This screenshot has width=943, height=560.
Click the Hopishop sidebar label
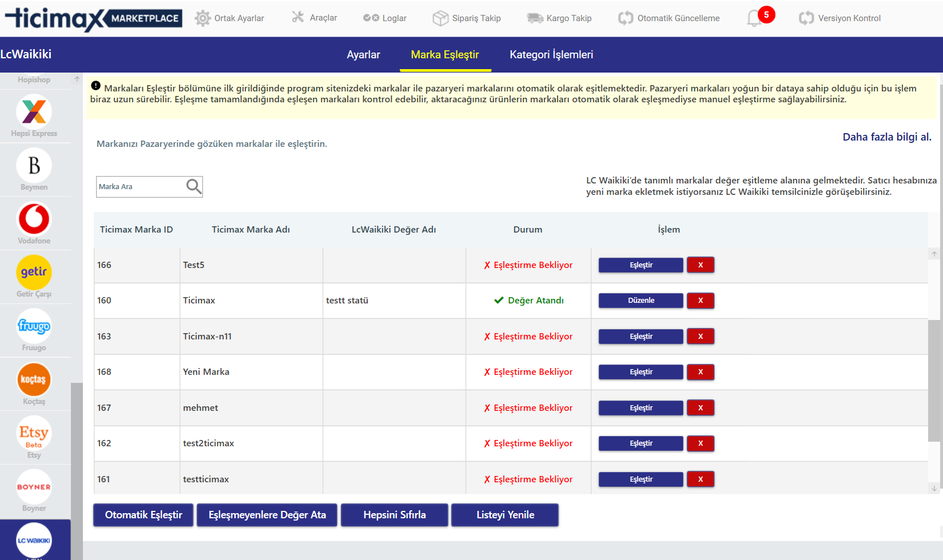coord(34,79)
